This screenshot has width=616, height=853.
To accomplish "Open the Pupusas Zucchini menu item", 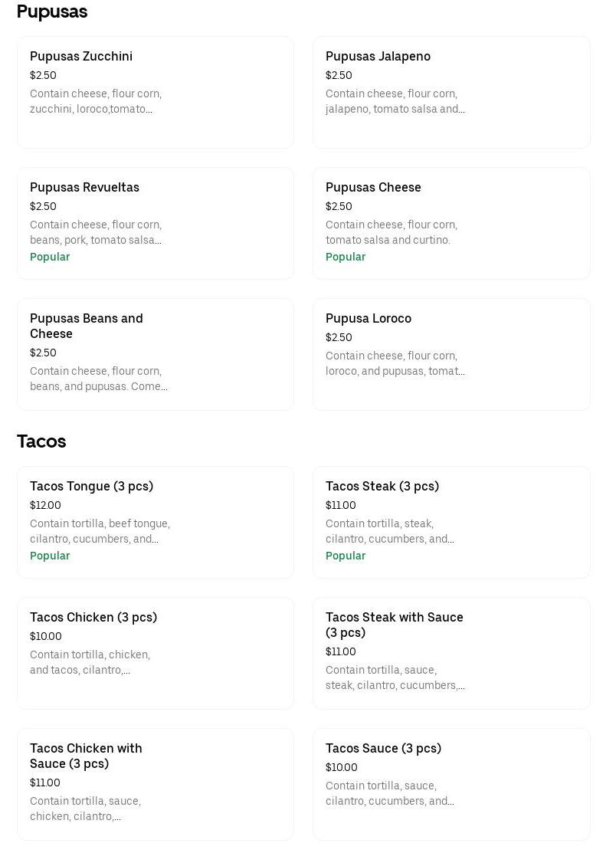I will 156,92.
